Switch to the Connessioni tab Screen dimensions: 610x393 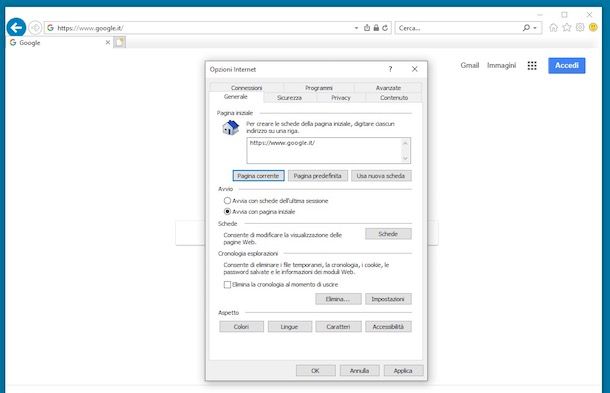tap(246, 88)
